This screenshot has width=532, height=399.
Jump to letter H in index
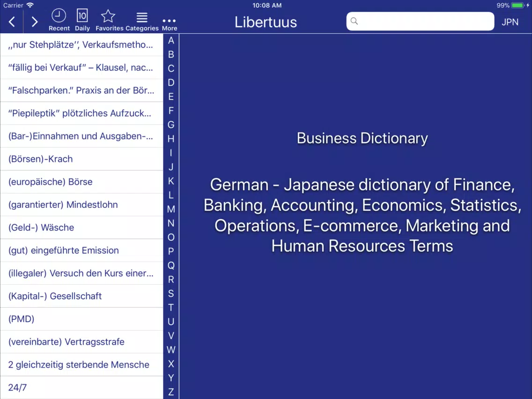[x=171, y=139]
